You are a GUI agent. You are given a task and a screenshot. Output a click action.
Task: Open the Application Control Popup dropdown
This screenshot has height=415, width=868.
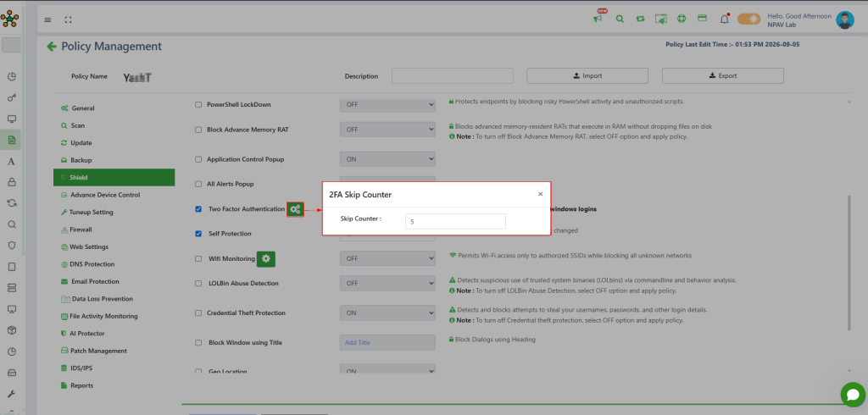point(387,159)
